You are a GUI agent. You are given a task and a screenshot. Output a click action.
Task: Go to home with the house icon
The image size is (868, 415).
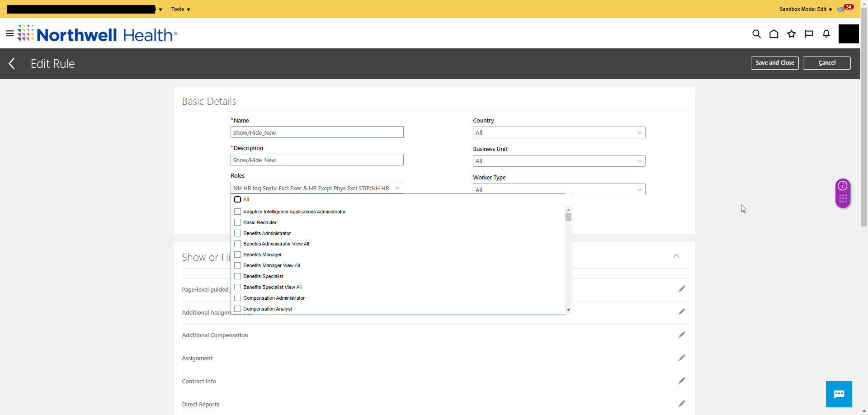[774, 33]
